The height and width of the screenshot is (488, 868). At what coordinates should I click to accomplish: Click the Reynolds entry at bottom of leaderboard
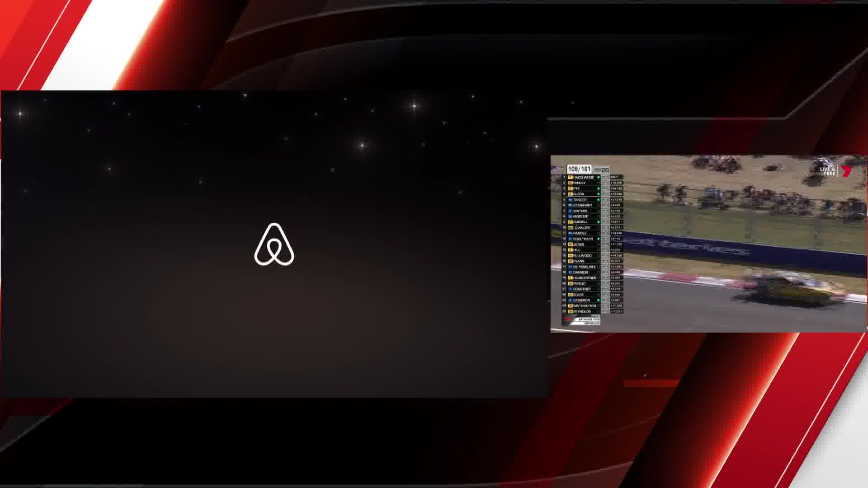582,311
